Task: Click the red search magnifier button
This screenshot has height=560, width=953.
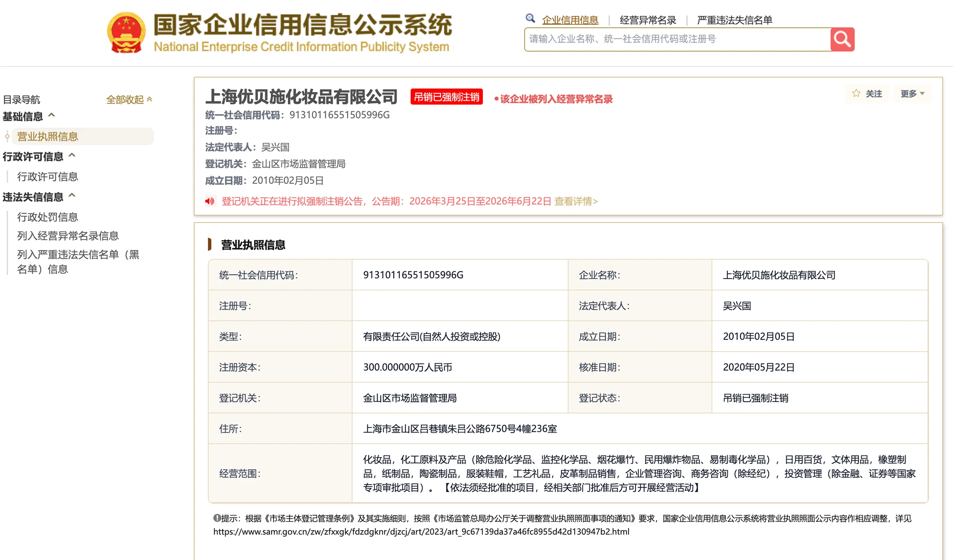Action: 842,39
